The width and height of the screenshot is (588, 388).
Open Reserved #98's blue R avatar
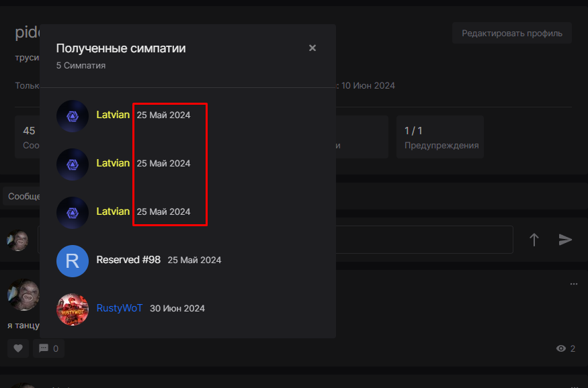click(73, 260)
